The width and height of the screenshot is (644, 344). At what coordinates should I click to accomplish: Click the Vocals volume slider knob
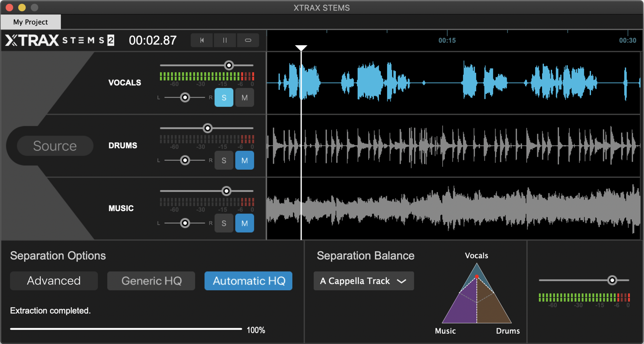point(229,65)
